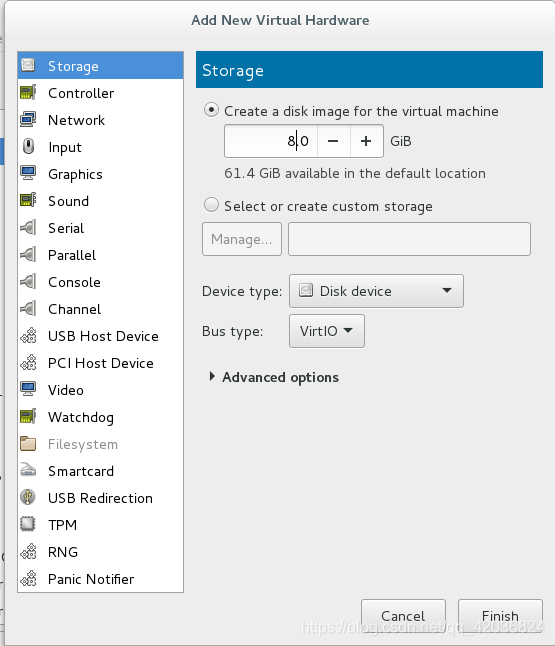Click the Network computers icon
This screenshot has width=555, height=646.
(x=28, y=119)
